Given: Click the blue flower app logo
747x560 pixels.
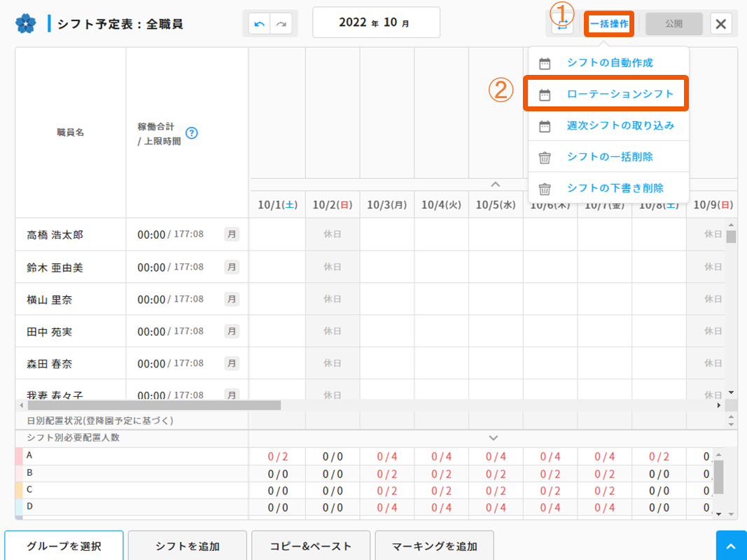Looking at the screenshot, I should click(x=25, y=24).
